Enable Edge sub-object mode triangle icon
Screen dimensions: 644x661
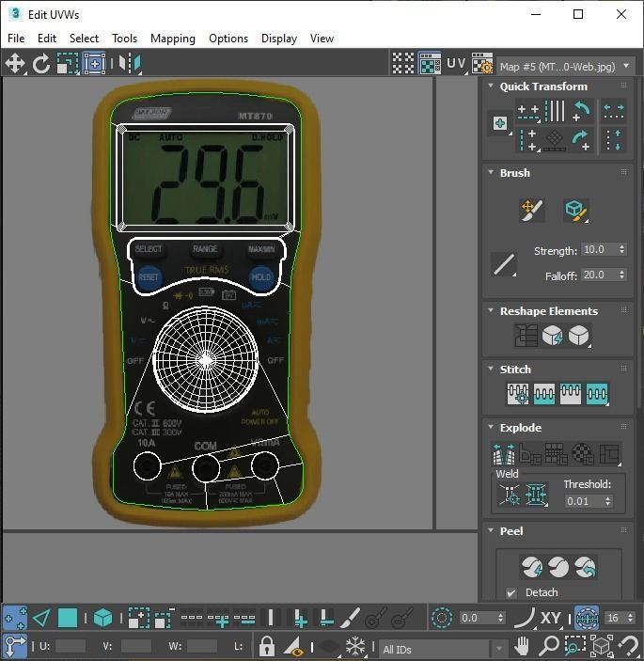click(x=41, y=618)
